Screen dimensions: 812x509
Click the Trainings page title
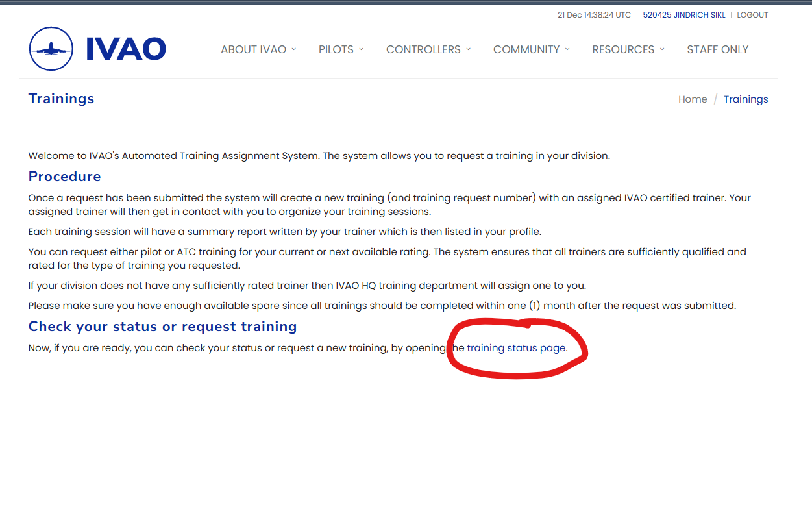point(62,99)
